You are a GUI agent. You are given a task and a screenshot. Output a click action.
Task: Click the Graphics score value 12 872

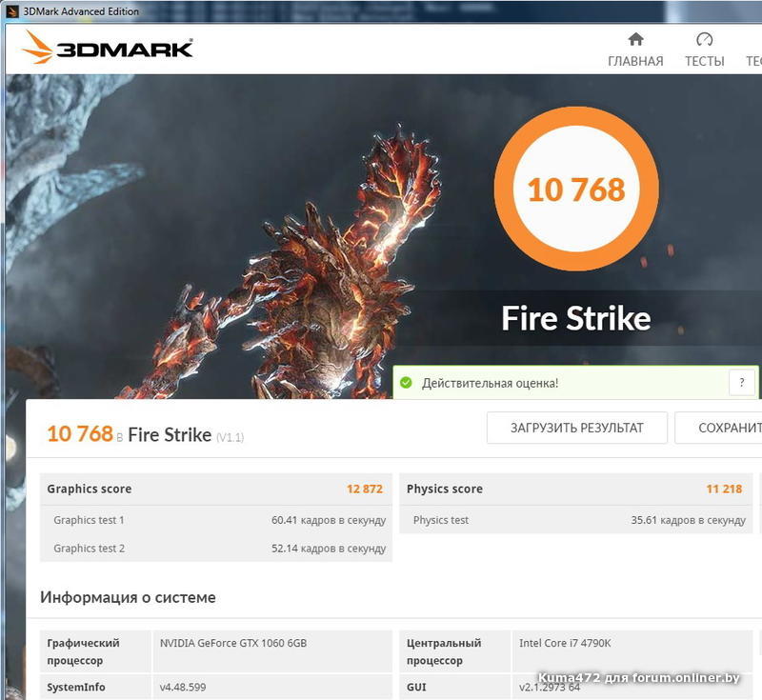pos(365,489)
